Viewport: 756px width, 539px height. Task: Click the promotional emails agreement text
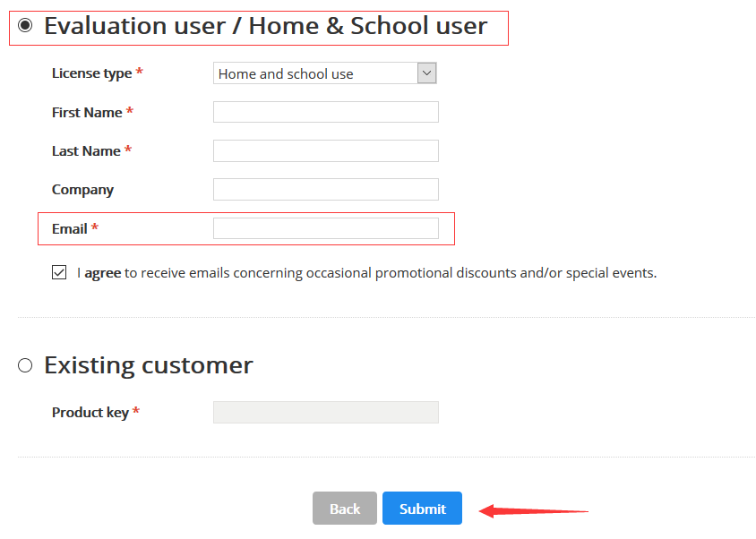[x=367, y=273]
